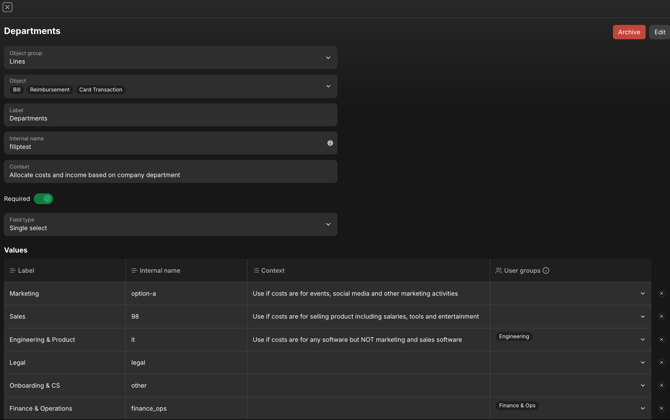Click the Context field about allocating costs
Viewport: 670px width, 420px height.
170,171
